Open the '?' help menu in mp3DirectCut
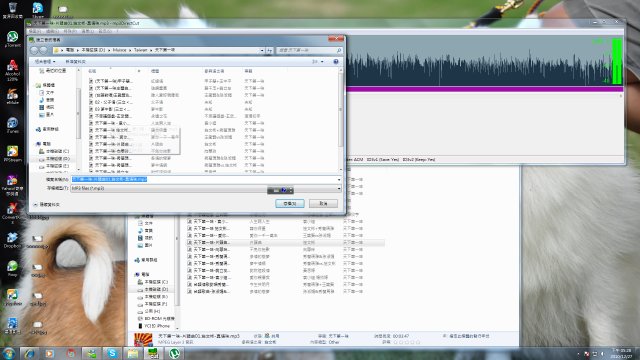Screen dimensions: 640x360 coord(118,31)
